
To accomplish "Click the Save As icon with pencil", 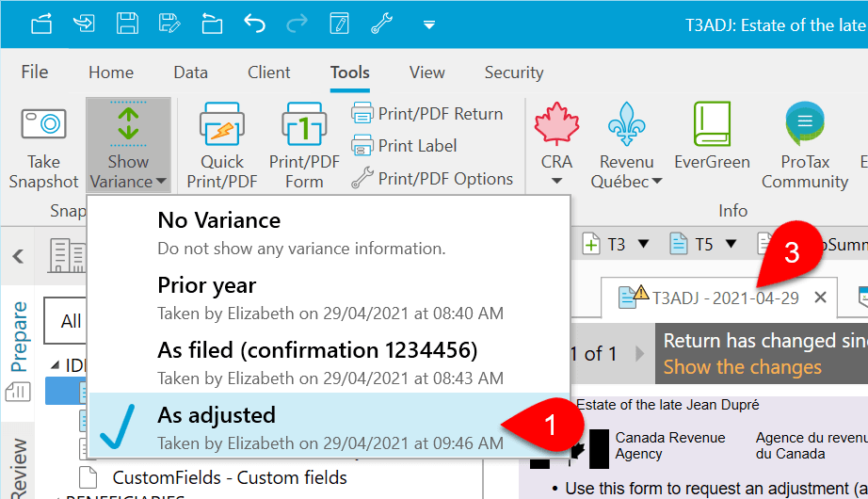I will coord(169,24).
